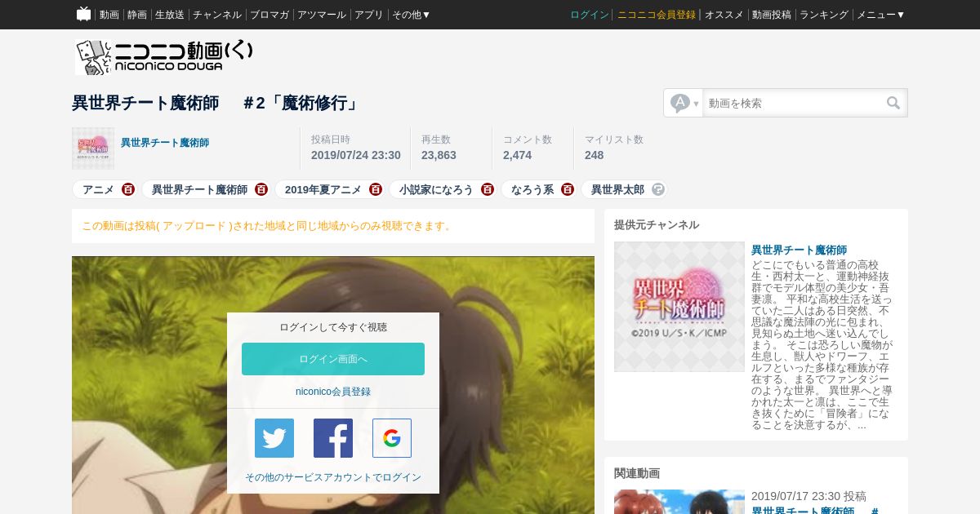Image resolution: width=980 pixels, height=514 pixels.
Task: Select the 異世界太郎 tag
Action: (x=617, y=189)
